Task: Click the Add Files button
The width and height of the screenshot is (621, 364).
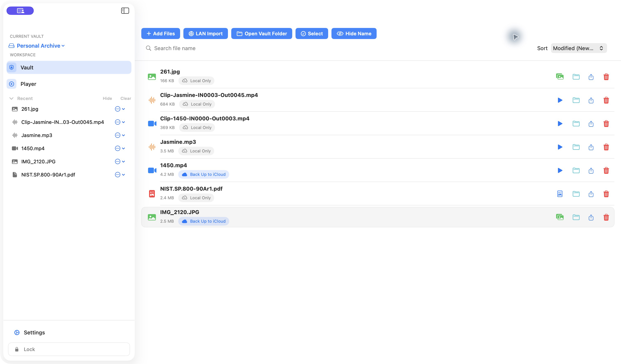Action: [x=160, y=33]
